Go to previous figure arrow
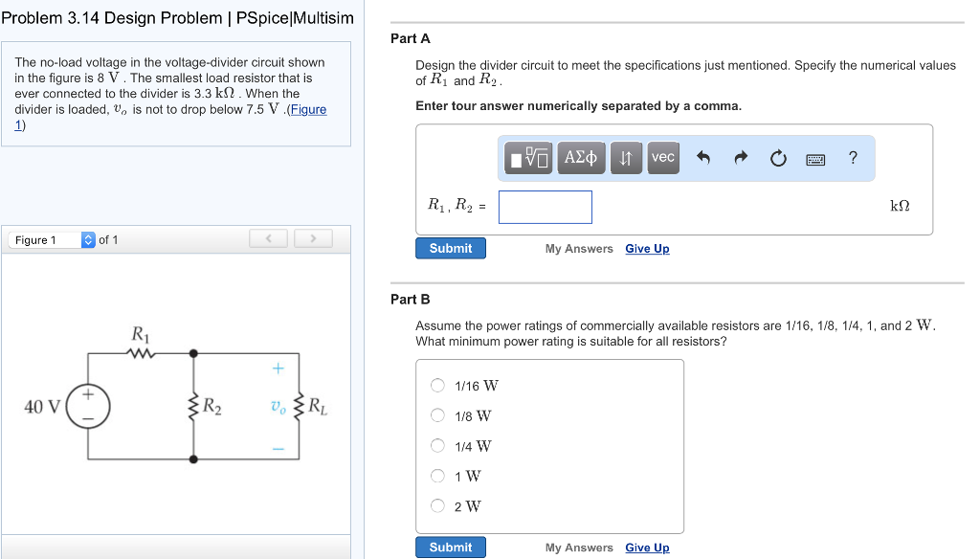 click(x=269, y=238)
